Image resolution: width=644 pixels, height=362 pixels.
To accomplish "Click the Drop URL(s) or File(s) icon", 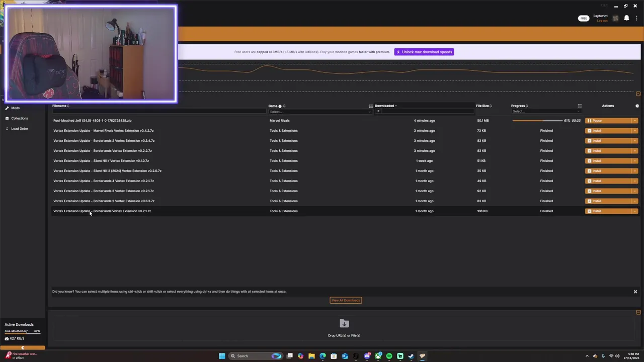I will point(344,323).
